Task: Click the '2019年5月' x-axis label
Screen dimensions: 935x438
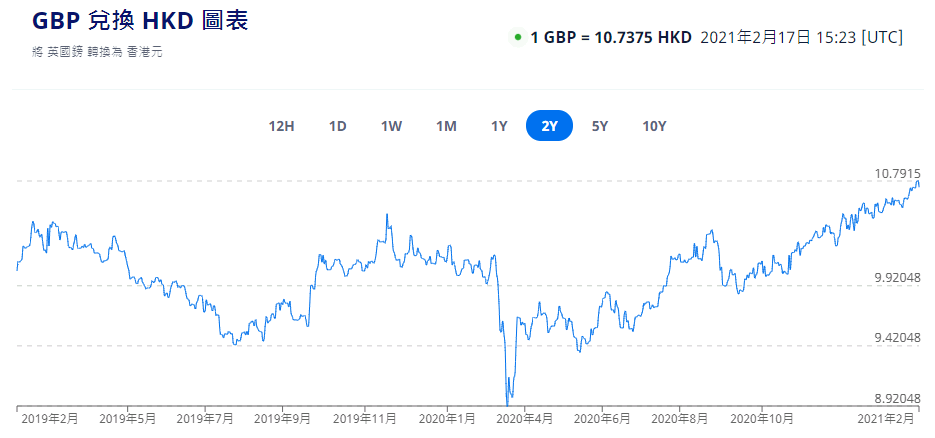Action: point(128,419)
